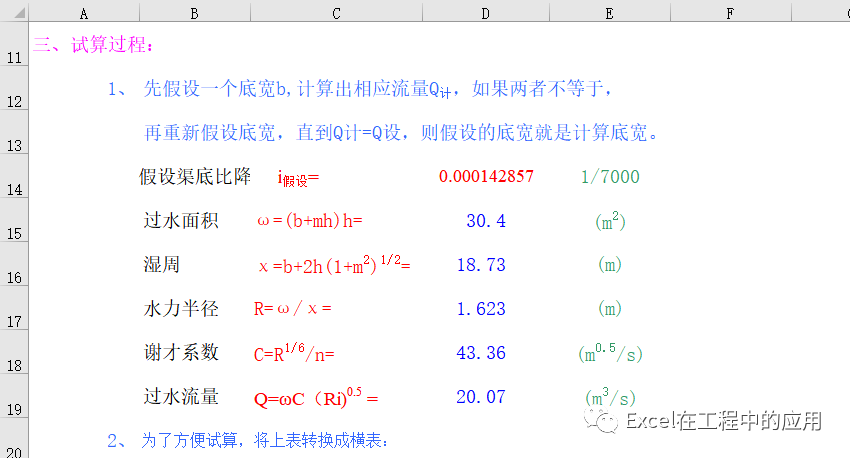Click the label '过水流量'
Viewport: 850px width, 458px height.
coord(181,396)
